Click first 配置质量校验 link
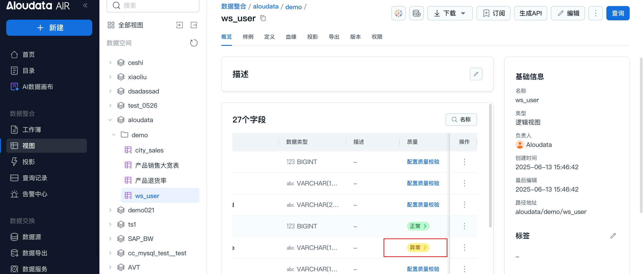 [423, 162]
